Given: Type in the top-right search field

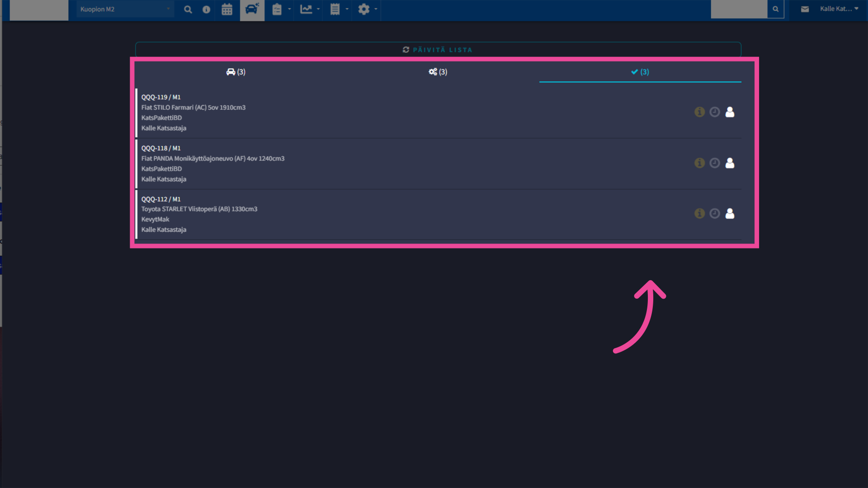Looking at the screenshot, I should pyautogui.click(x=739, y=9).
